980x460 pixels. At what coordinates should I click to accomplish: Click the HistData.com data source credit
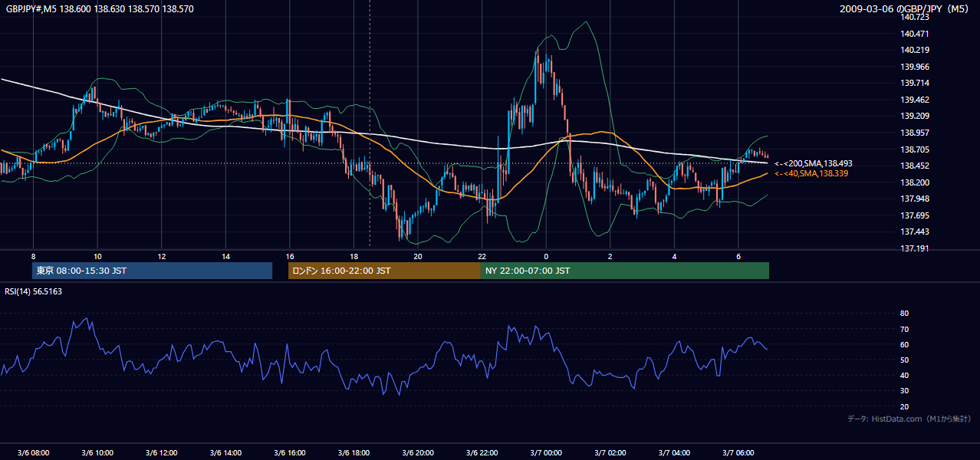(x=909, y=419)
